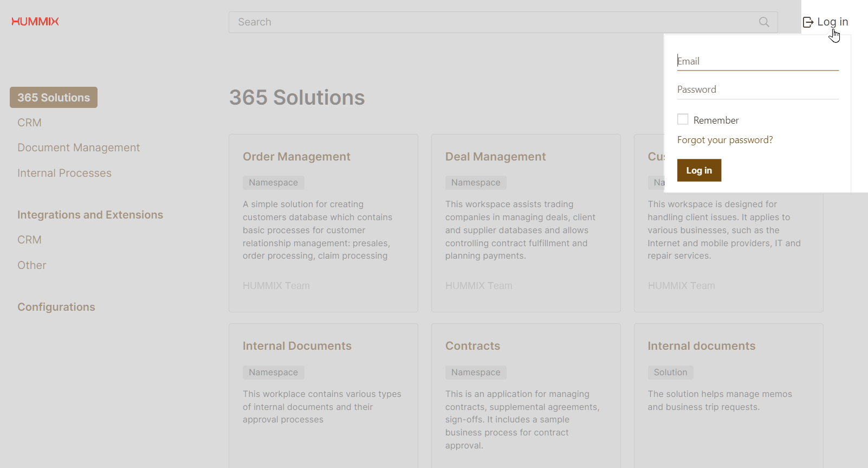Click the Namespace tag on Internal Documents card
Viewport: 868px width, 468px height.
point(273,373)
